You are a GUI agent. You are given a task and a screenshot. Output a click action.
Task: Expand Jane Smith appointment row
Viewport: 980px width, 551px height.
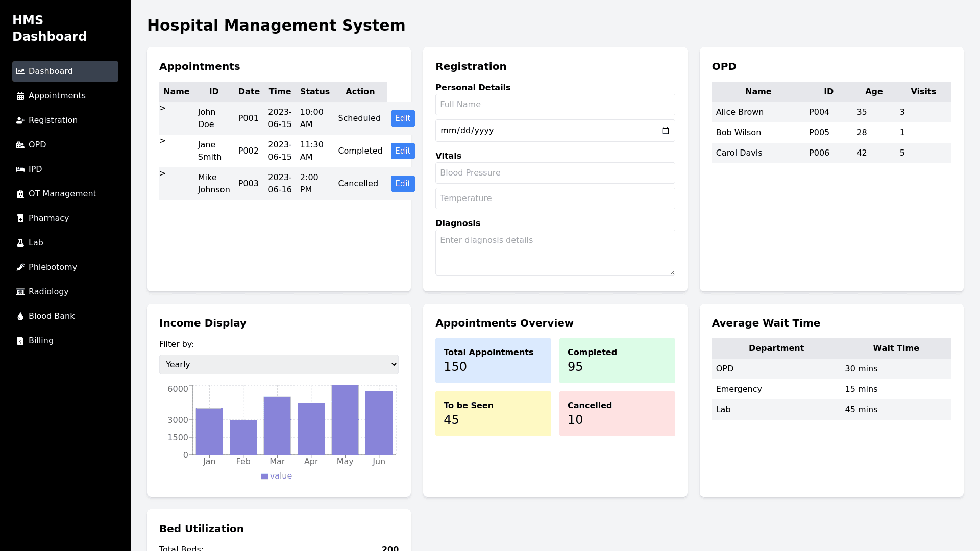(x=163, y=141)
